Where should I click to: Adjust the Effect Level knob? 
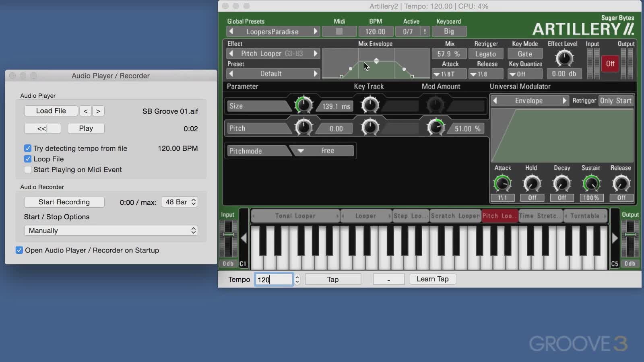click(564, 58)
